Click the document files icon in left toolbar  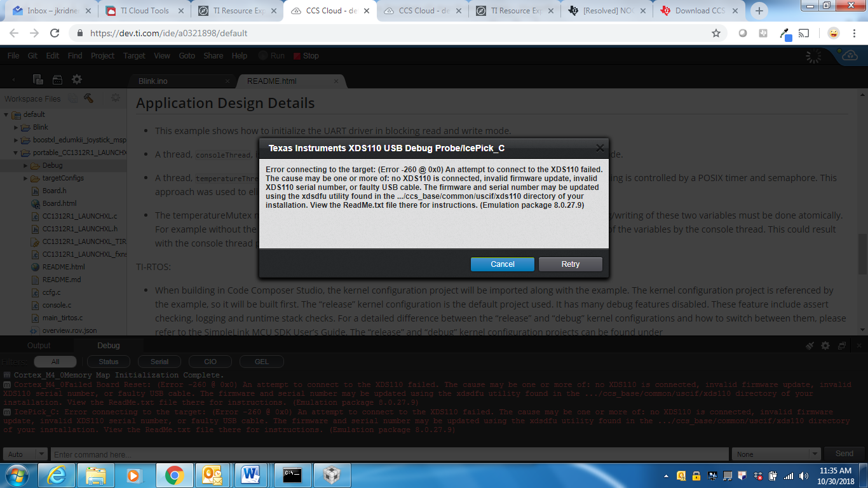(38, 79)
